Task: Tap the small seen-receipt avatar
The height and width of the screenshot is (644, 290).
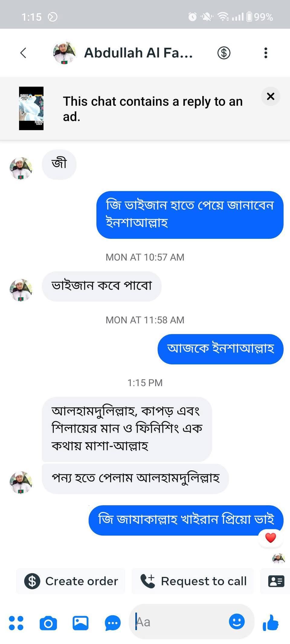Action: point(278,558)
